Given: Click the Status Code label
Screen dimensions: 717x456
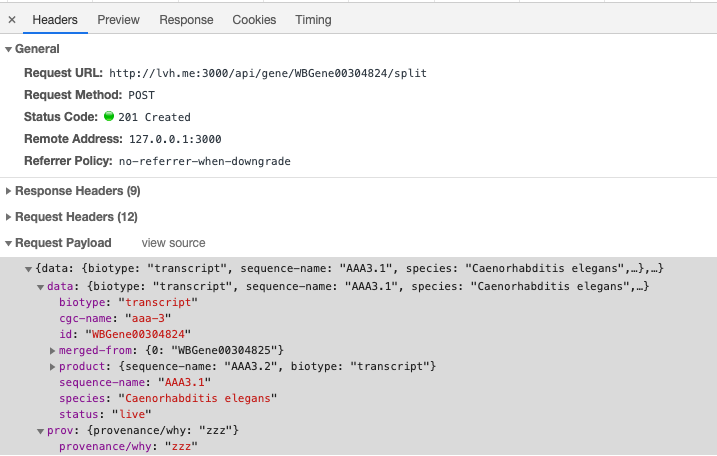Looking at the screenshot, I should [x=61, y=117].
